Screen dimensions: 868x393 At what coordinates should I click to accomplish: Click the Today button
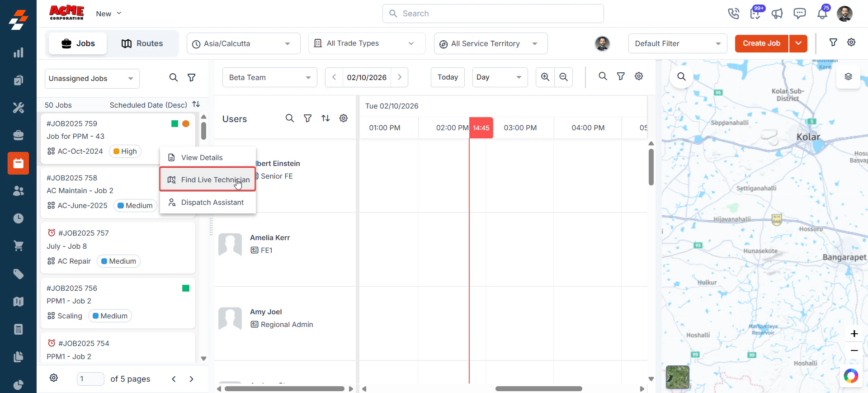point(448,77)
